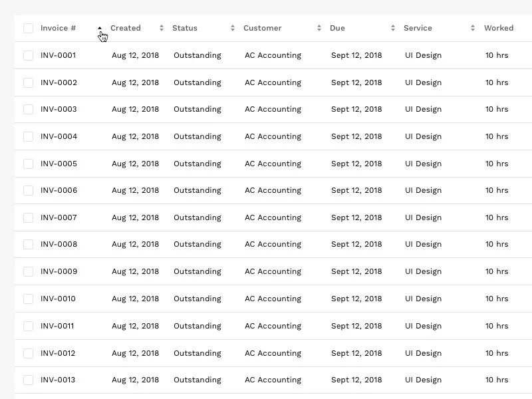Screen dimensions: 532x399
Task: Select the INV-0012 row checkbox
Action: tap(28, 353)
